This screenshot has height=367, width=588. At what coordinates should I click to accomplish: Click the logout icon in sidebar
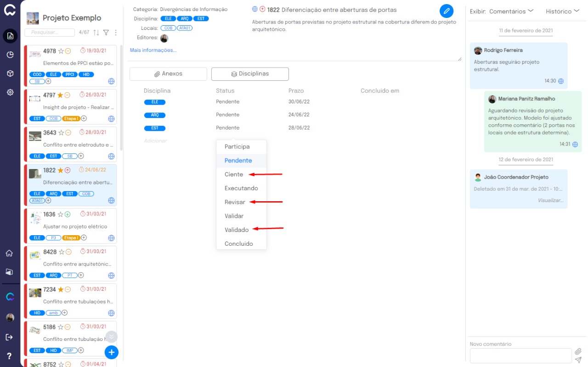[9, 337]
